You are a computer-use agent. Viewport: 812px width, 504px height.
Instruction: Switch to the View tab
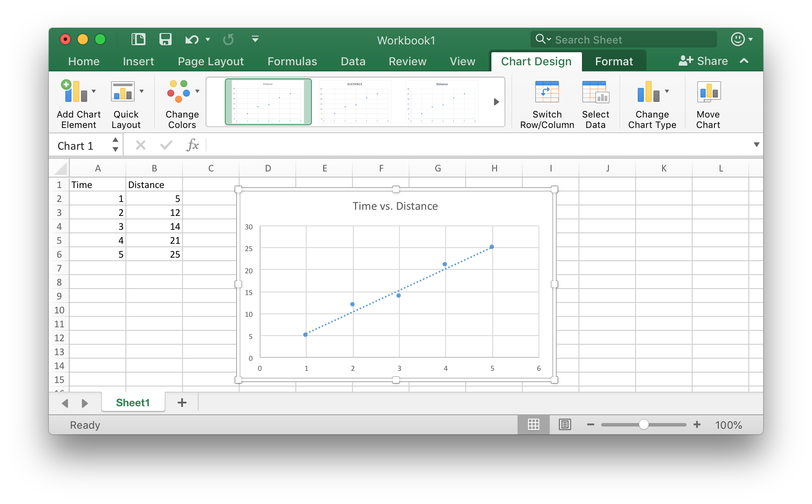click(x=462, y=61)
